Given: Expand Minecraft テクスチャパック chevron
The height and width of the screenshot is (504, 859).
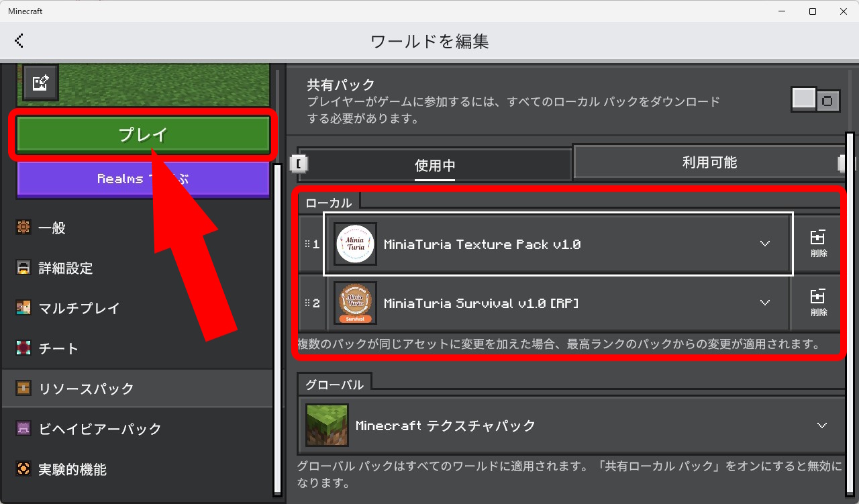Looking at the screenshot, I should (x=821, y=425).
